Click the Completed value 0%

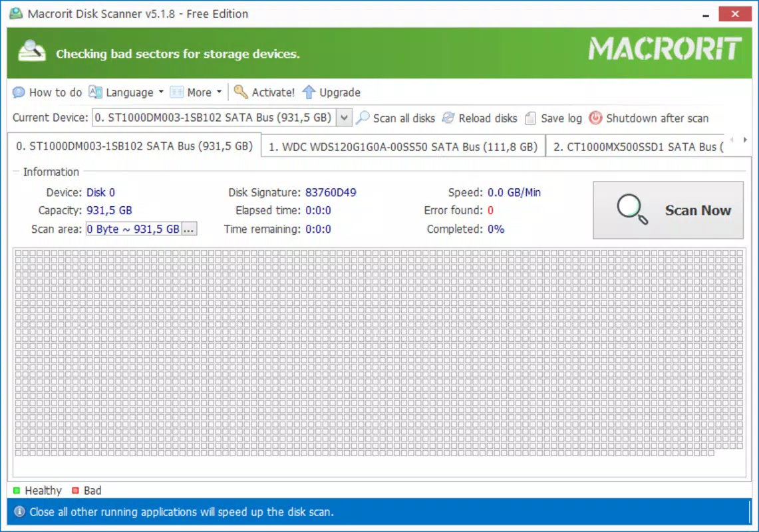(496, 229)
